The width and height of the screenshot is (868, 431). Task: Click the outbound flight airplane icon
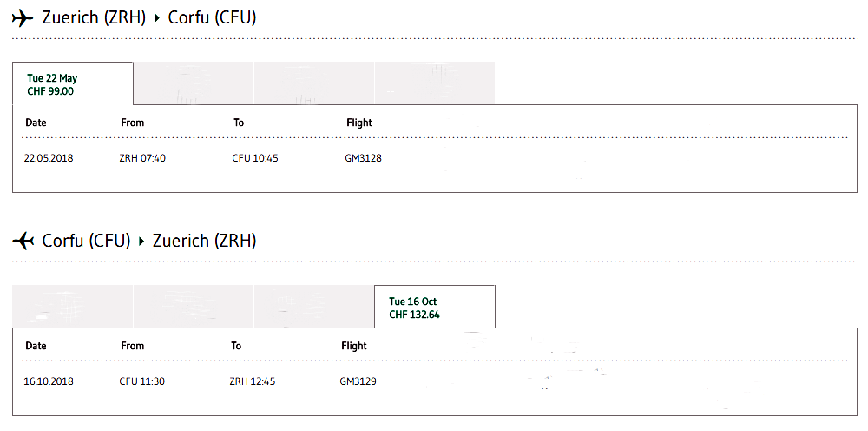23,18
